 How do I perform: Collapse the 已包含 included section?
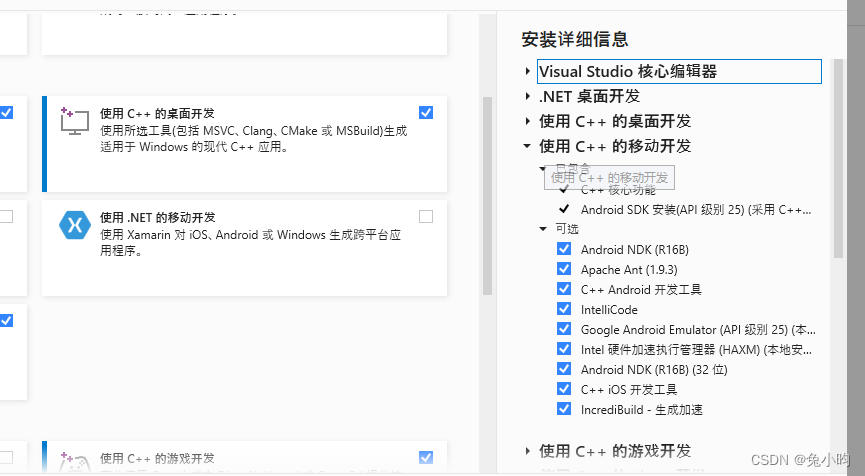click(x=543, y=168)
